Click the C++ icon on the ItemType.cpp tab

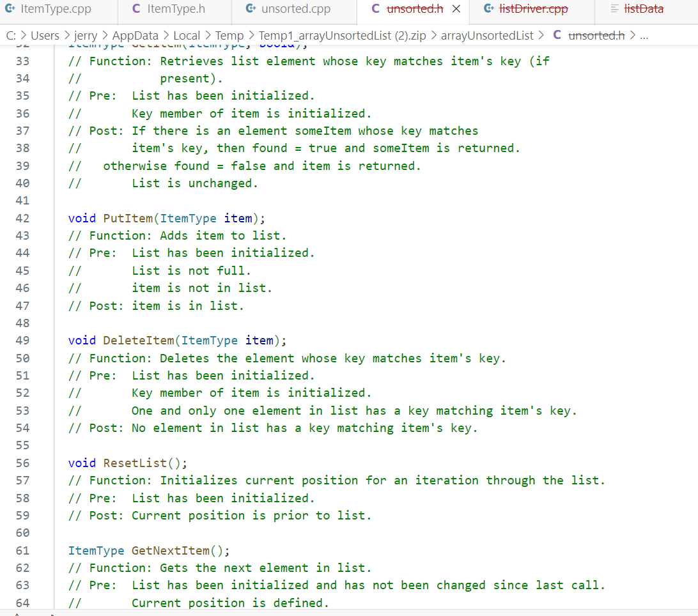(x=12, y=9)
